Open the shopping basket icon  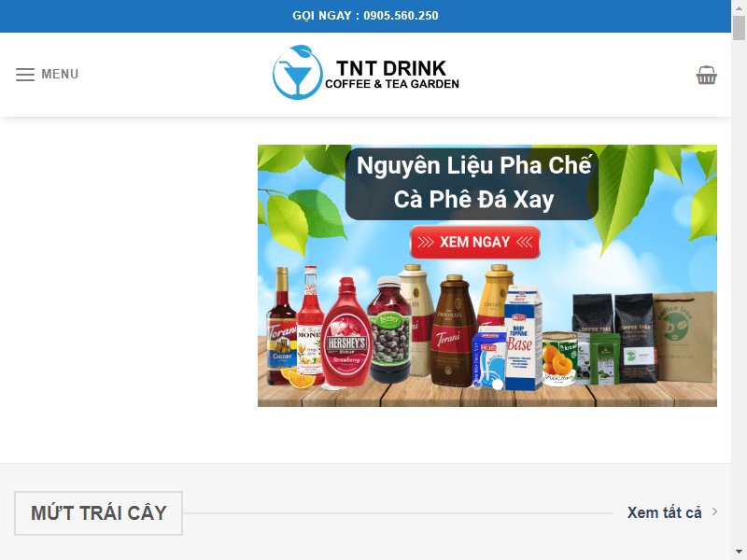(x=706, y=75)
